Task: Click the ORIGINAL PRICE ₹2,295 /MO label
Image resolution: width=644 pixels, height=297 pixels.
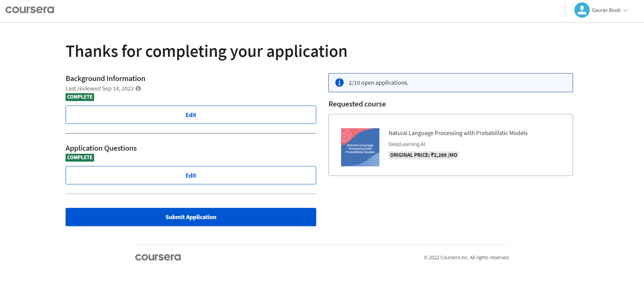Action: [x=424, y=155]
